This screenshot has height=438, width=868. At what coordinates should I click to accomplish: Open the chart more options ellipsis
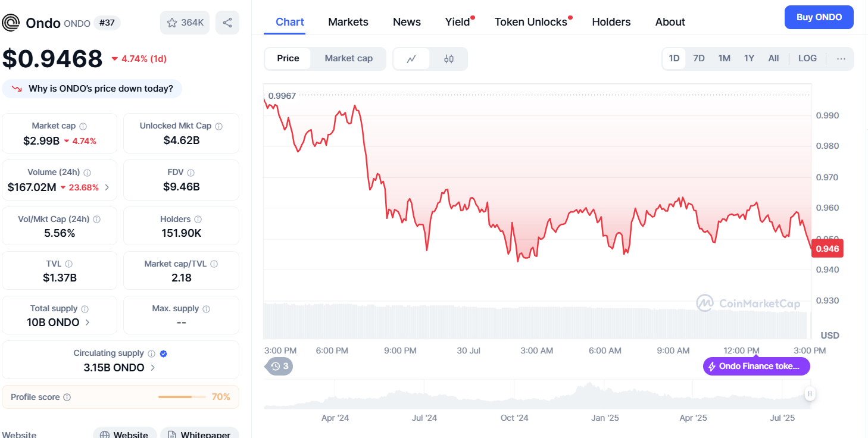[841, 58]
